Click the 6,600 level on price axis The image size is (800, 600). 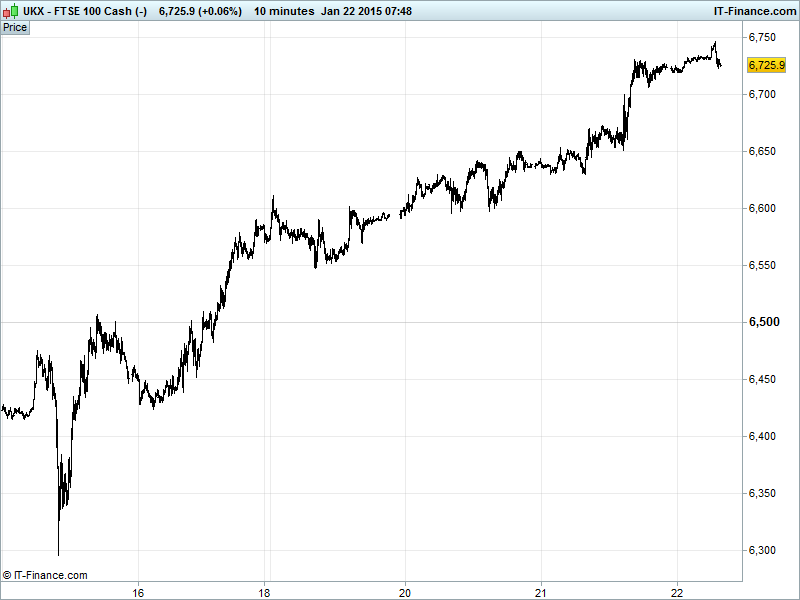766,208
